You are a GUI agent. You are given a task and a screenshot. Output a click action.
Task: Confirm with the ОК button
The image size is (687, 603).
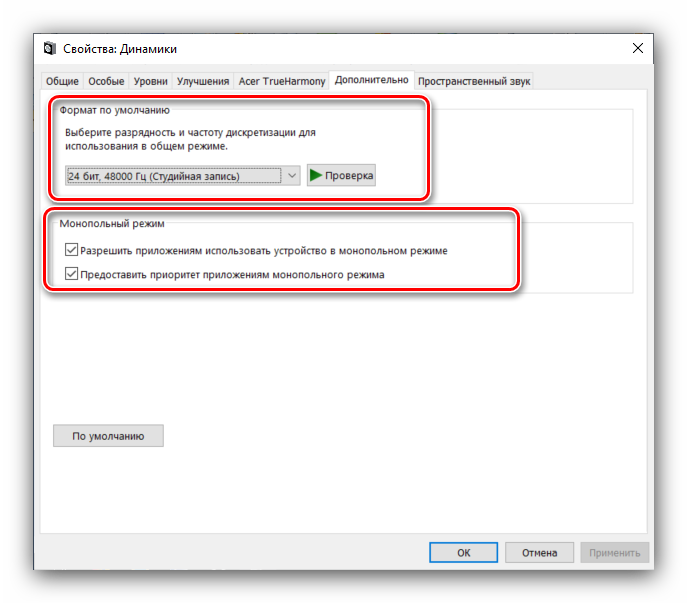click(x=464, y=553)
